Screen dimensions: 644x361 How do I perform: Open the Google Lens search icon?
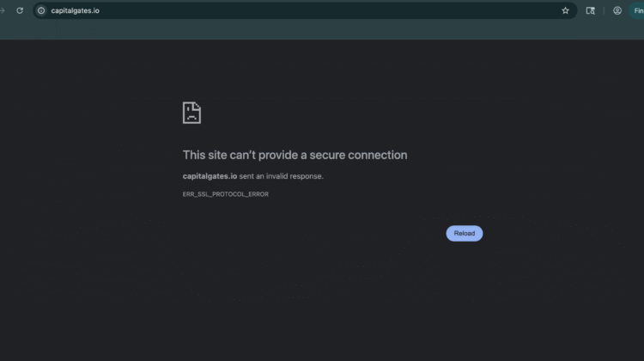591,10
